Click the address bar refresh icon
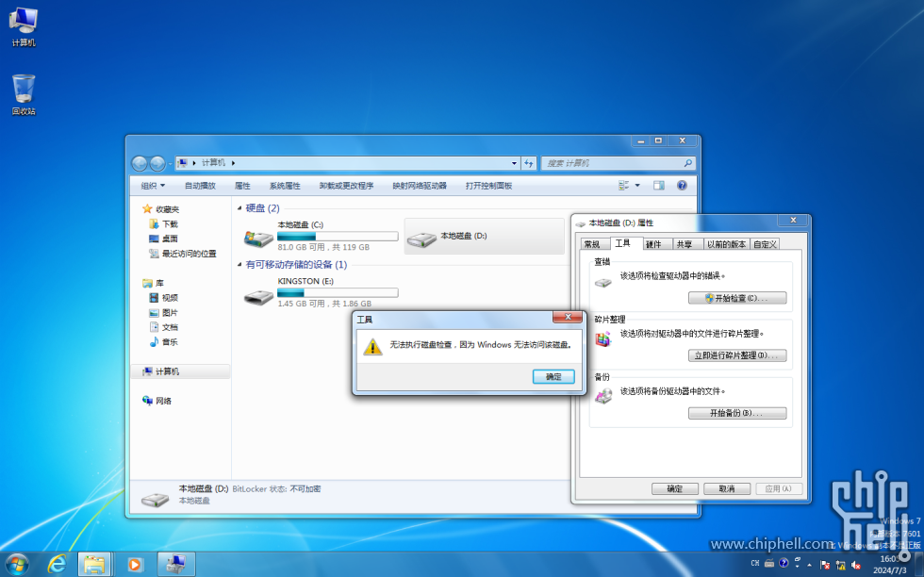Image resolution: width=924 pixels, height=577 pixels. pos(529,163)
